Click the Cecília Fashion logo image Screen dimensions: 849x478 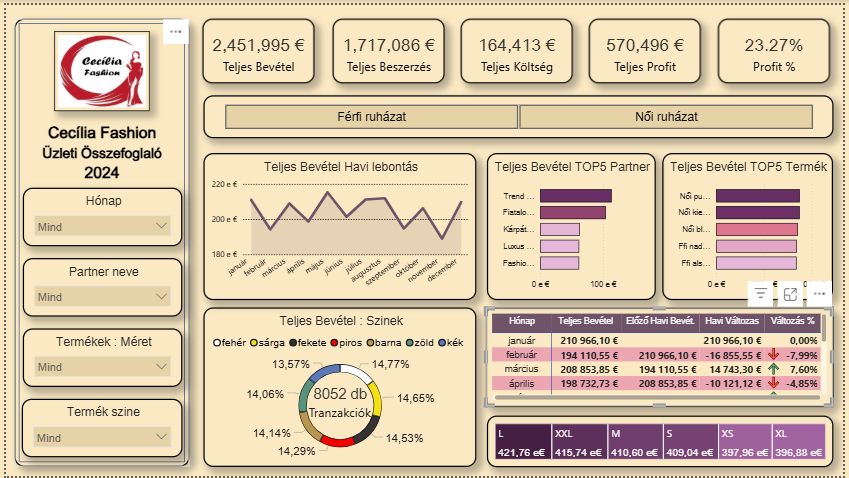(102, 70)
